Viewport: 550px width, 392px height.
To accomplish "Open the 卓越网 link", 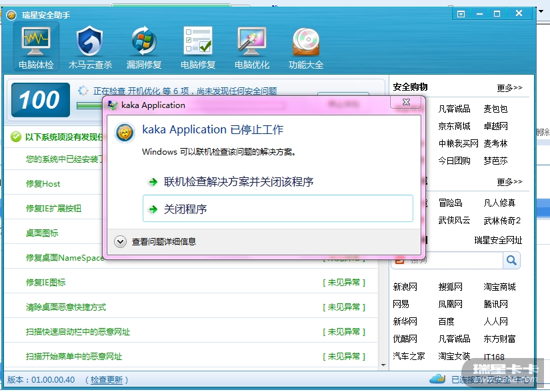I will (495, 126).
